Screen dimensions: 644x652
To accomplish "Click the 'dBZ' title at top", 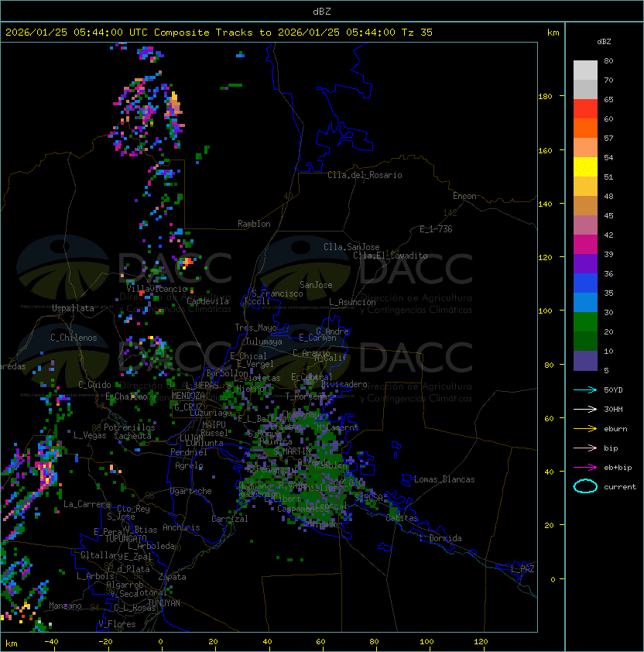I will (322, 11).
